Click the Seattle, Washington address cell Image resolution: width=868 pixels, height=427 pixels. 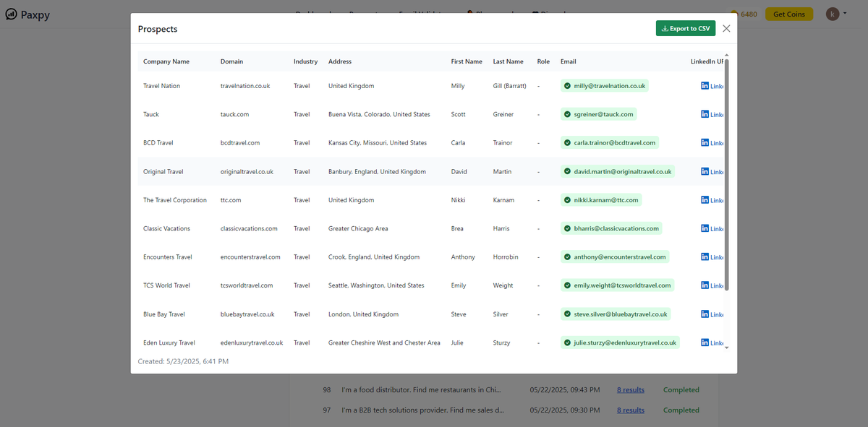pyautogui.click(x=376, y=285)
